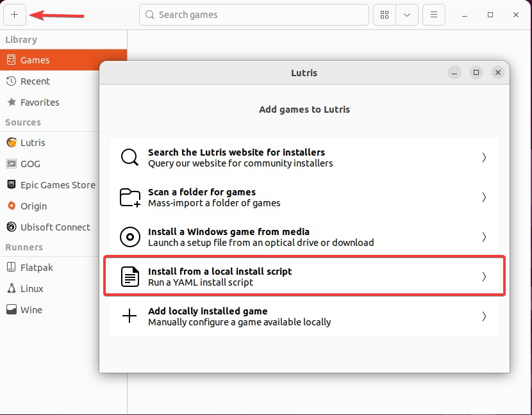Select Games in Library sidebar
The image size is (532, 415).
click(35, 60)
